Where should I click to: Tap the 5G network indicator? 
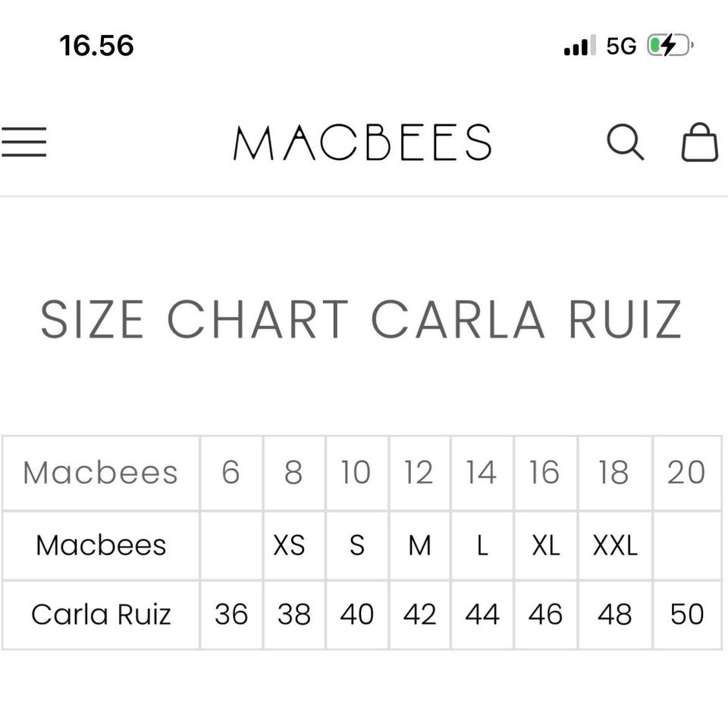[621, 46]
